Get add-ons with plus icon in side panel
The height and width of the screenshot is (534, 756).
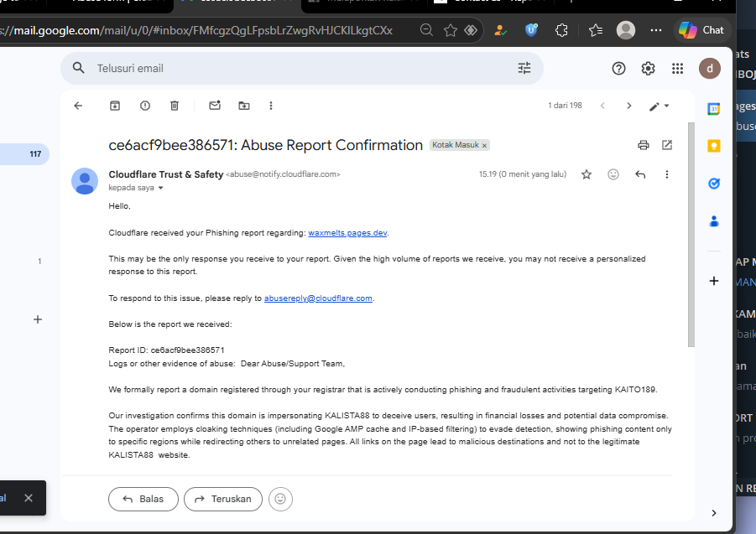(714, 281)
